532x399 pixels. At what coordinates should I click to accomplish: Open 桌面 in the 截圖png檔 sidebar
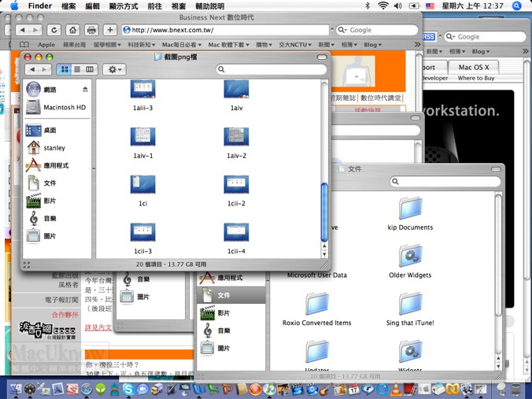(x=41, y=130)
